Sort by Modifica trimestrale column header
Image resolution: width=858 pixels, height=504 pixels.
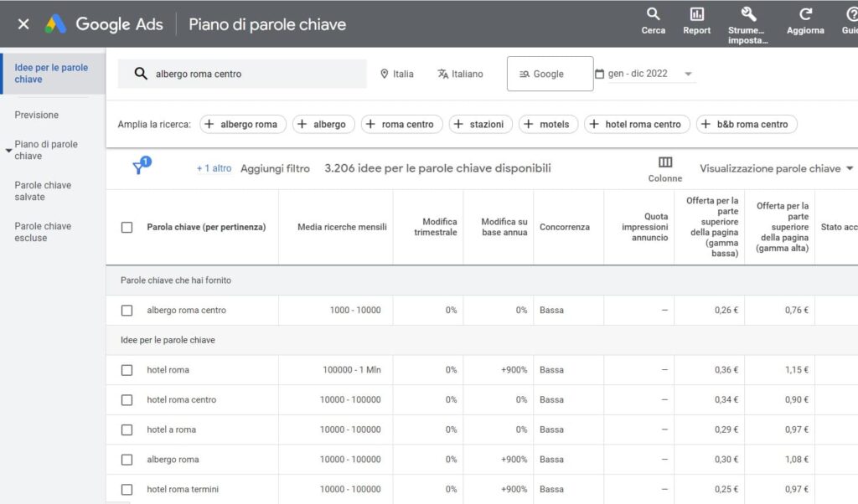tap(436, 227)
